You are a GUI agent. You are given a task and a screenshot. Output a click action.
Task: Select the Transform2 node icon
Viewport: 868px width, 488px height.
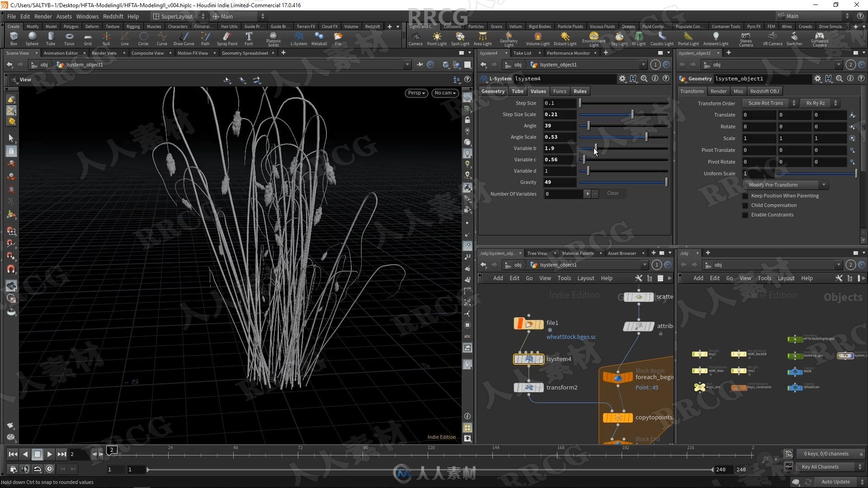pyautogui.click(x=528, y=387)
